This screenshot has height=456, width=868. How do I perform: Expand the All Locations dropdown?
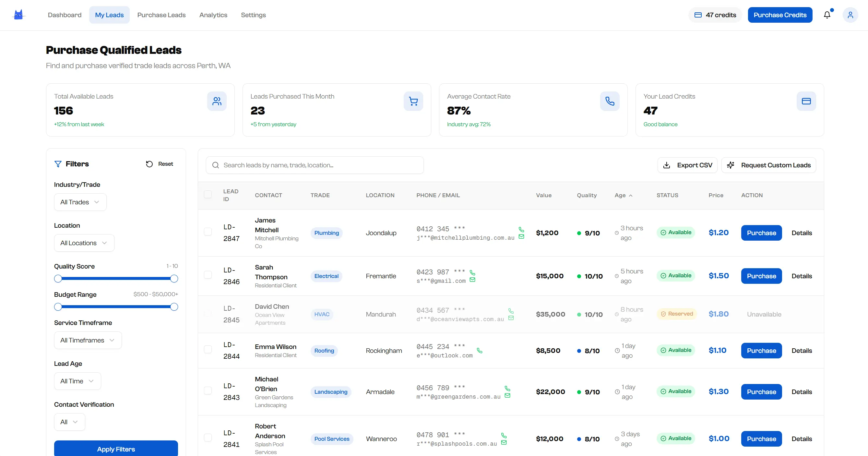pyautogui.click(x=84, y=243)
